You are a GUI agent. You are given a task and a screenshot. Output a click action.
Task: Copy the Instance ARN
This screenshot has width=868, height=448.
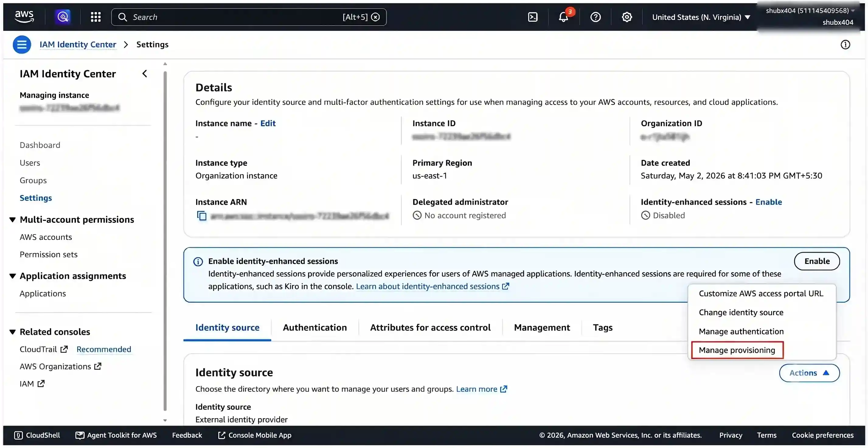click(x=202, y=216)
